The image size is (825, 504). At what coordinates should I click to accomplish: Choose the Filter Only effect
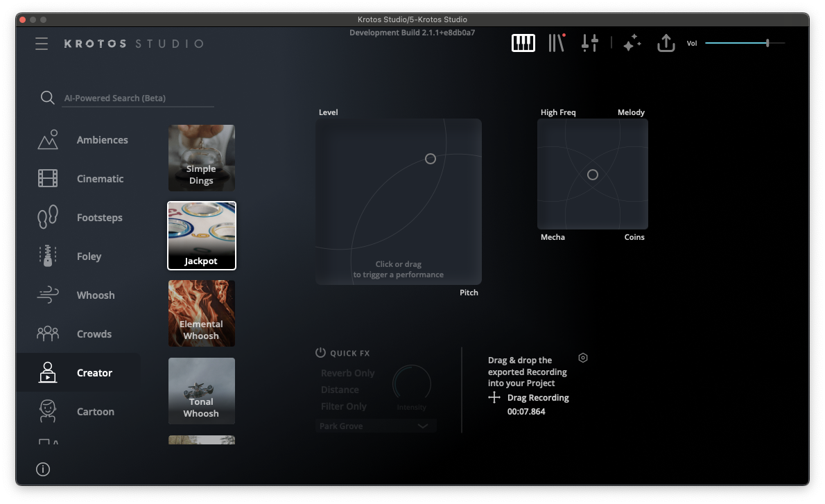coord(344,406)
